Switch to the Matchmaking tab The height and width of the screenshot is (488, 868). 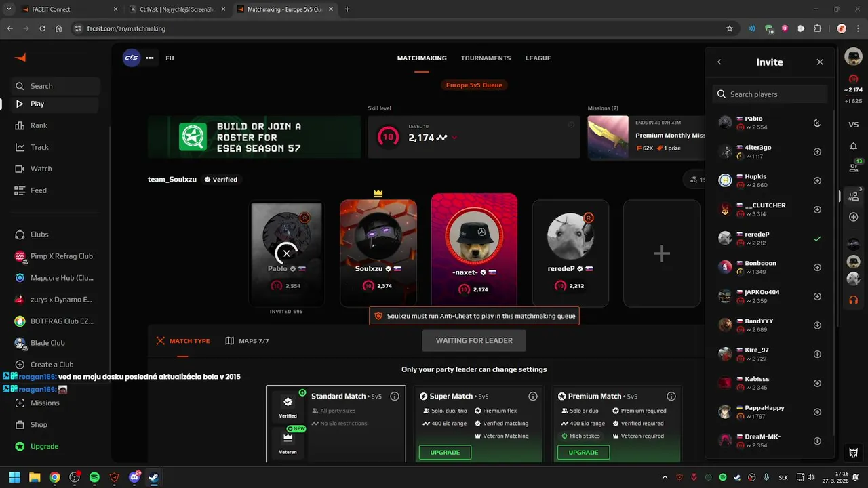click(422, 58)
